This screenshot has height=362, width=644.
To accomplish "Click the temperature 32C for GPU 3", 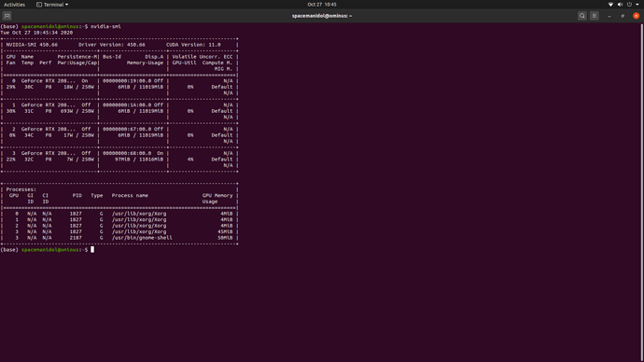I will click(x=29, y=160).
